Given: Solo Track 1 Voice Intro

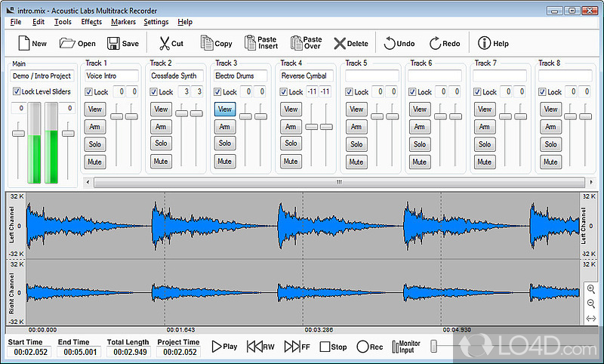Looking at the screenshot, I should [95, 143].
